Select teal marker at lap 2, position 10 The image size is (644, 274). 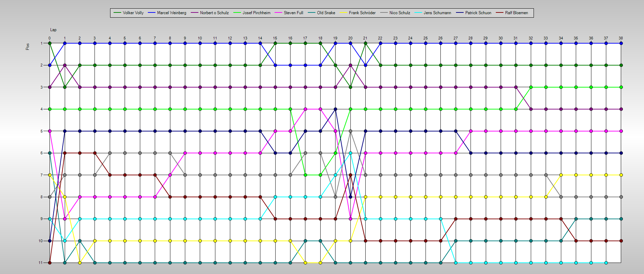(x=80, y=241)
